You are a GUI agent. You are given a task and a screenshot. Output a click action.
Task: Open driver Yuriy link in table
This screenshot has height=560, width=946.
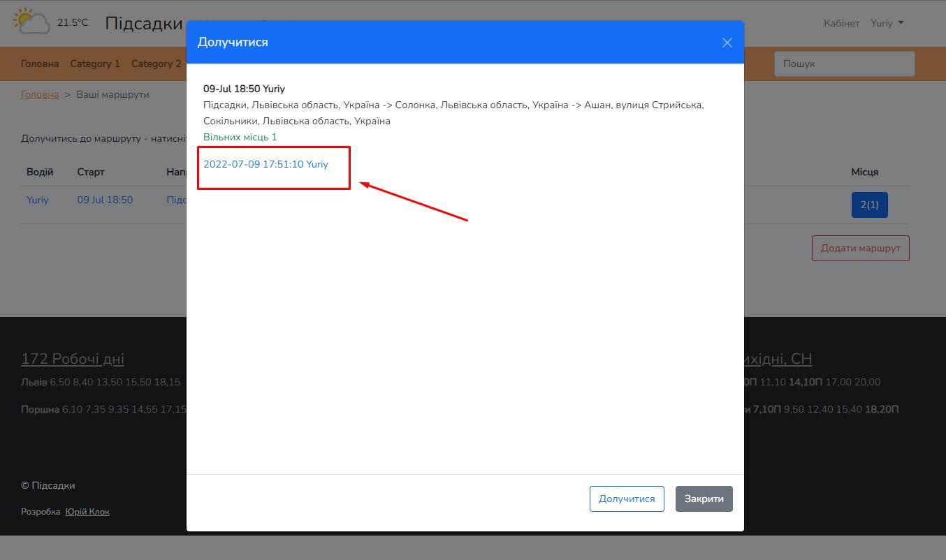point(38,200)
